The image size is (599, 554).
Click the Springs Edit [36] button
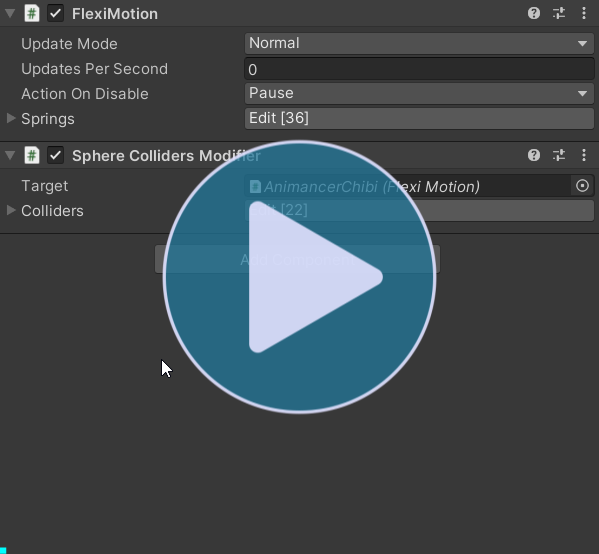pos(419,118)
